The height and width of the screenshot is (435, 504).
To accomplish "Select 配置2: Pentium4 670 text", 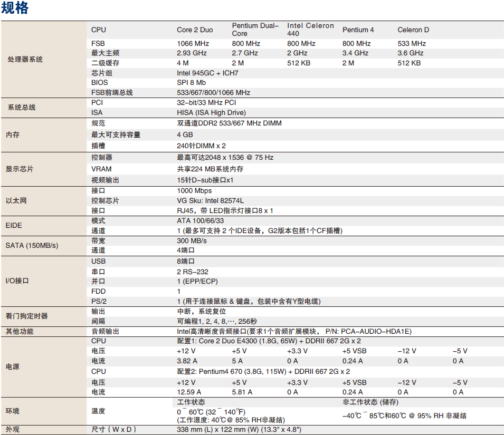I will click(263, 371).
